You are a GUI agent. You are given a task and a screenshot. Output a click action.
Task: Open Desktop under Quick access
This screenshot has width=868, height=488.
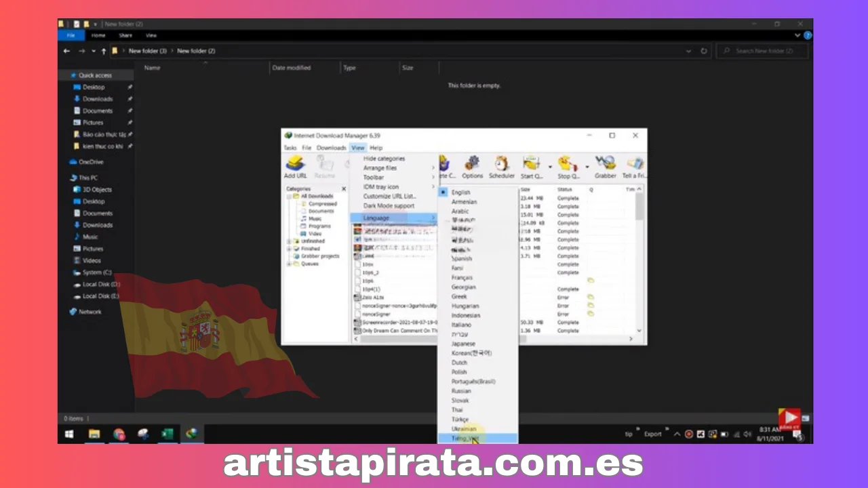point(94,87)
